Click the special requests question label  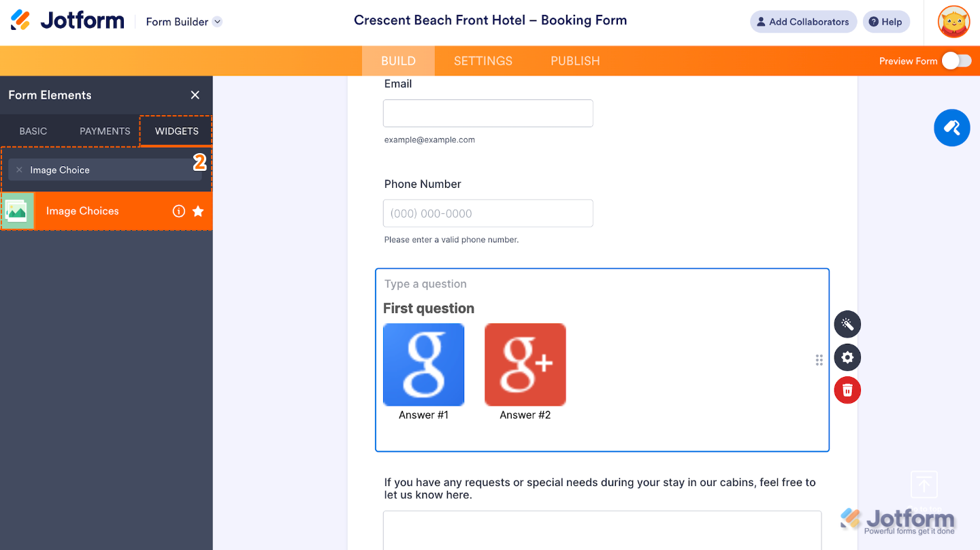600,488
